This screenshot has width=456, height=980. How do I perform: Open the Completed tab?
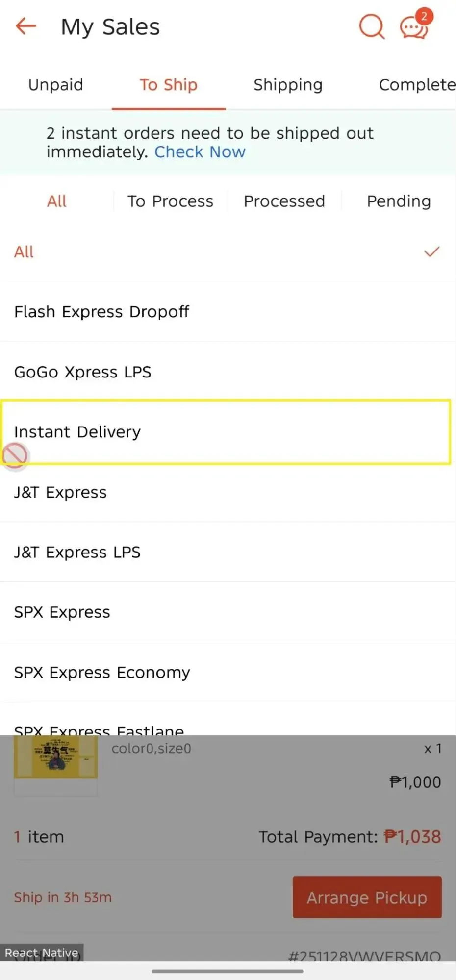pyautogui.click(x=417, y=85)
